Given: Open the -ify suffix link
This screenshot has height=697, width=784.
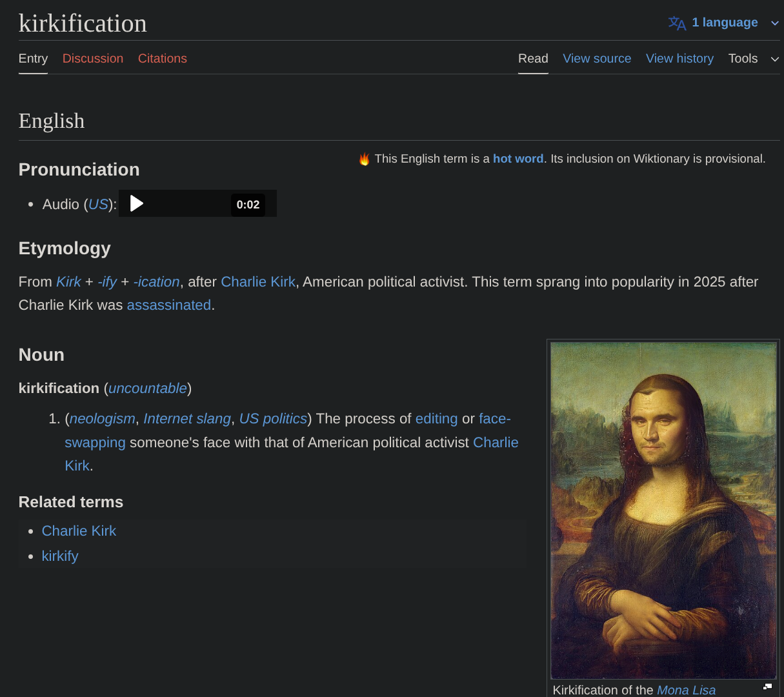Looking at the screenshot, I should 107,282.
